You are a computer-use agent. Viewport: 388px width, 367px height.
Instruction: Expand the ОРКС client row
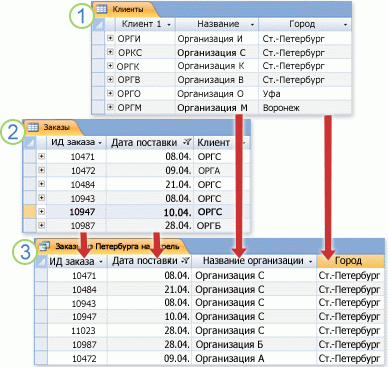click(x=110, y=52)
